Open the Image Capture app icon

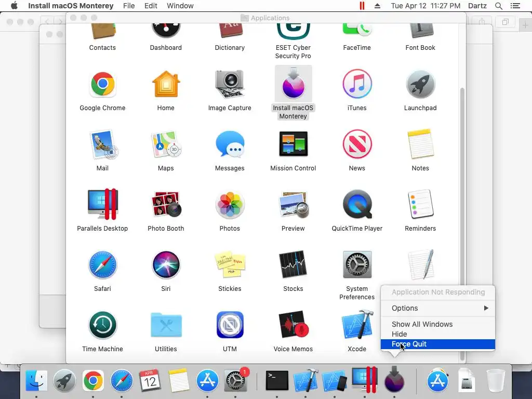230,84
